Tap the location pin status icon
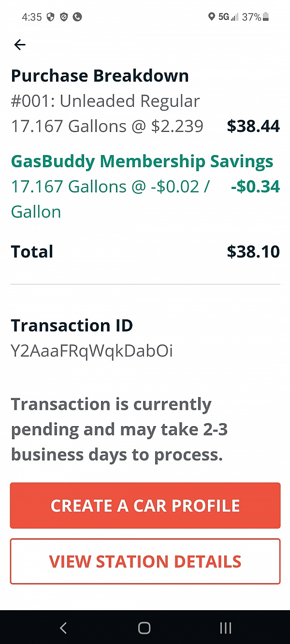This screenshot has width=290, height=644. 211,17
